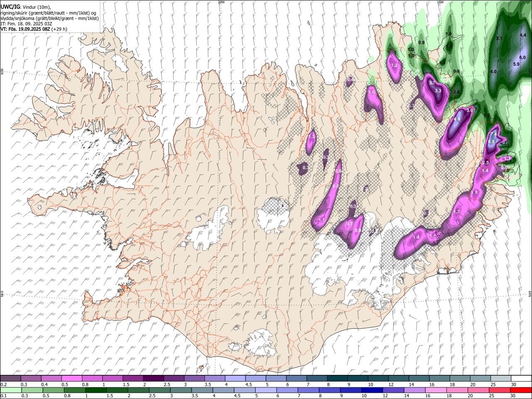532x399 pixels.
Task: Click the 4.0 rain value on the map
Action: [494, 71]
